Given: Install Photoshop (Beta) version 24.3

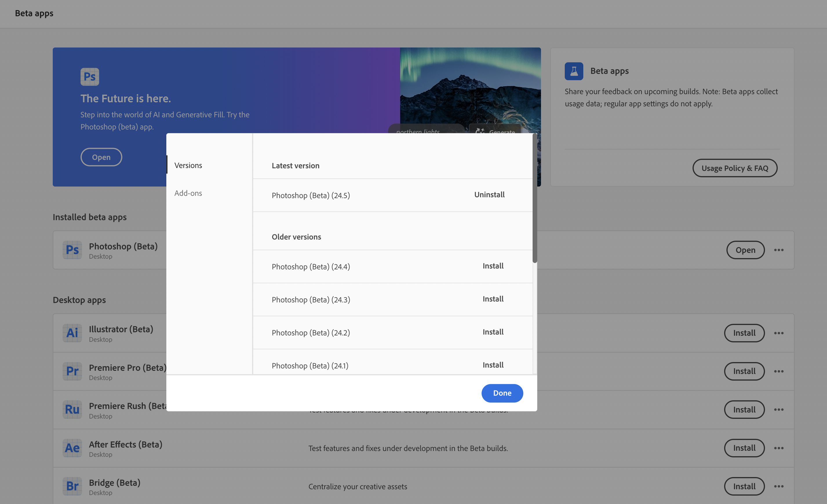Looking at the screenshot, I should [x=493, y=299].
